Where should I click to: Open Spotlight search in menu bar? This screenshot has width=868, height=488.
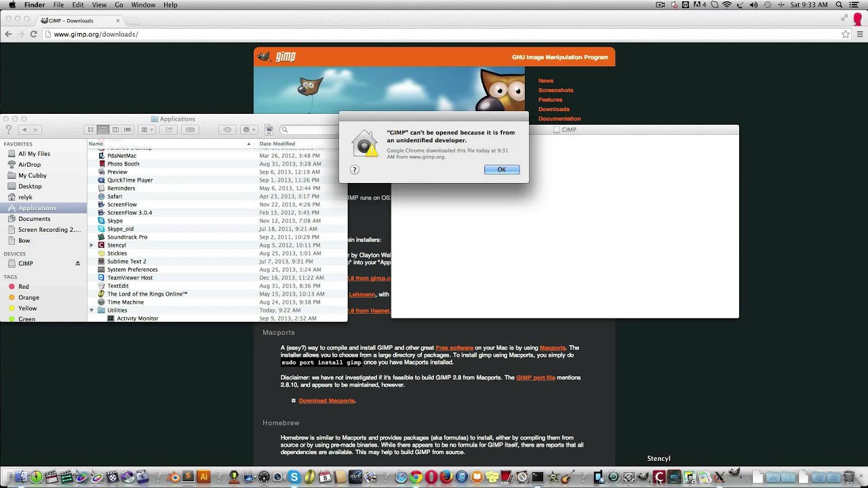[x=840, y=5]
